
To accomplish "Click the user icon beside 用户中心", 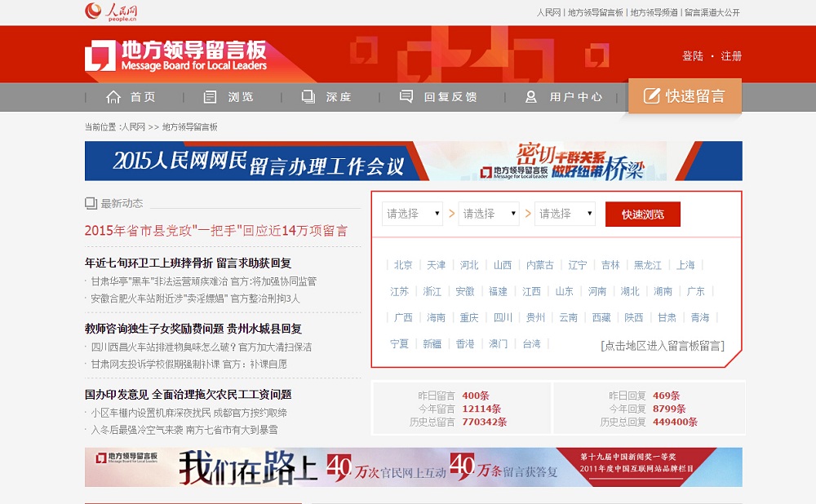I will click(x=531, y=97).
